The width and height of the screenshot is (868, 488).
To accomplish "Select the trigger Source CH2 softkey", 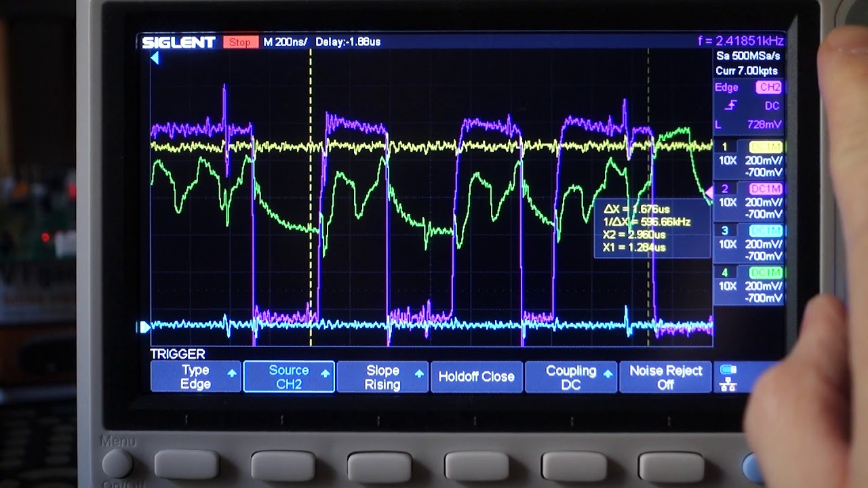I will click(289, 377).
